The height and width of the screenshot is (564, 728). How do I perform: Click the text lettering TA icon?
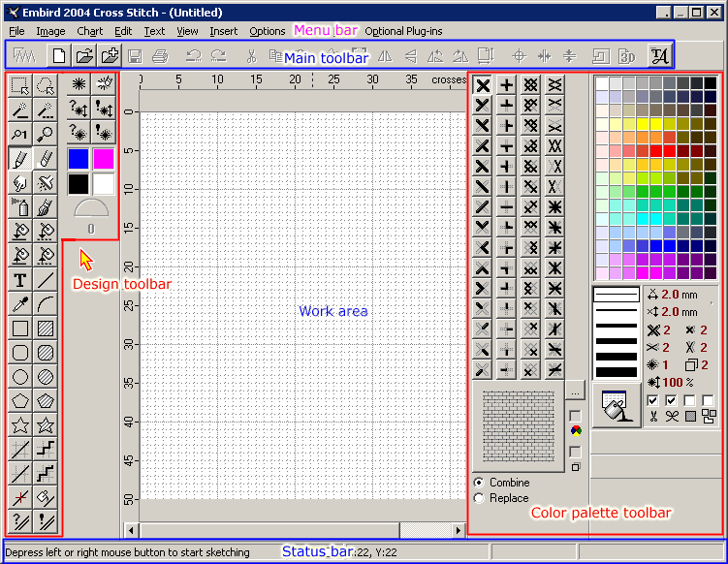point(660,56)
